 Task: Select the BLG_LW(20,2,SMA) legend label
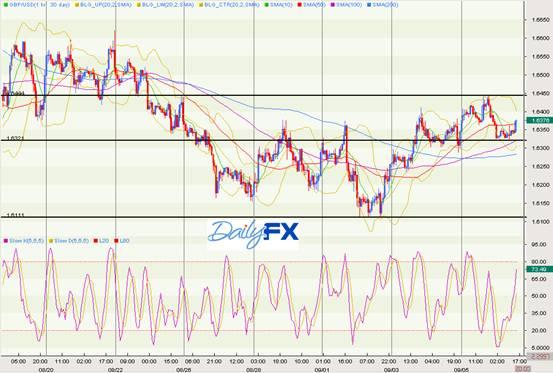pos(168,5)
